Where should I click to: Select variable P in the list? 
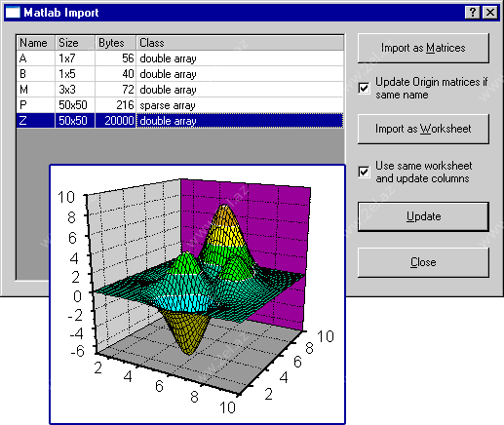(180, 105)
